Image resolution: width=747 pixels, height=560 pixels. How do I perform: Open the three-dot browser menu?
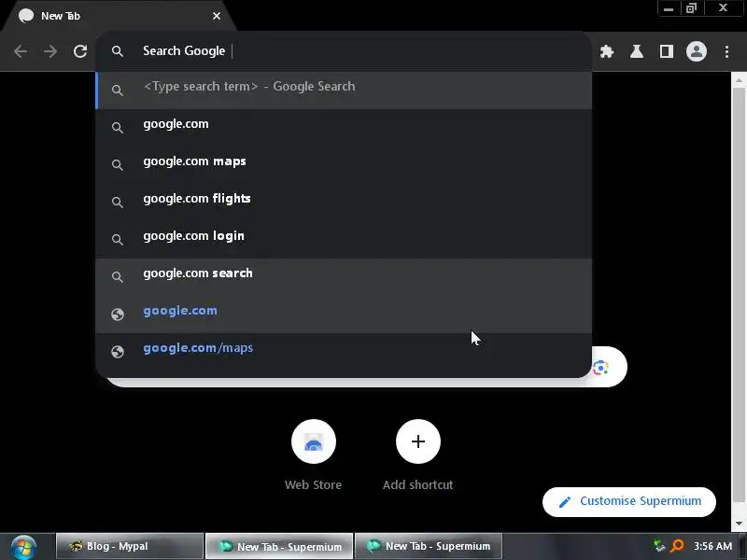point(726,51)
